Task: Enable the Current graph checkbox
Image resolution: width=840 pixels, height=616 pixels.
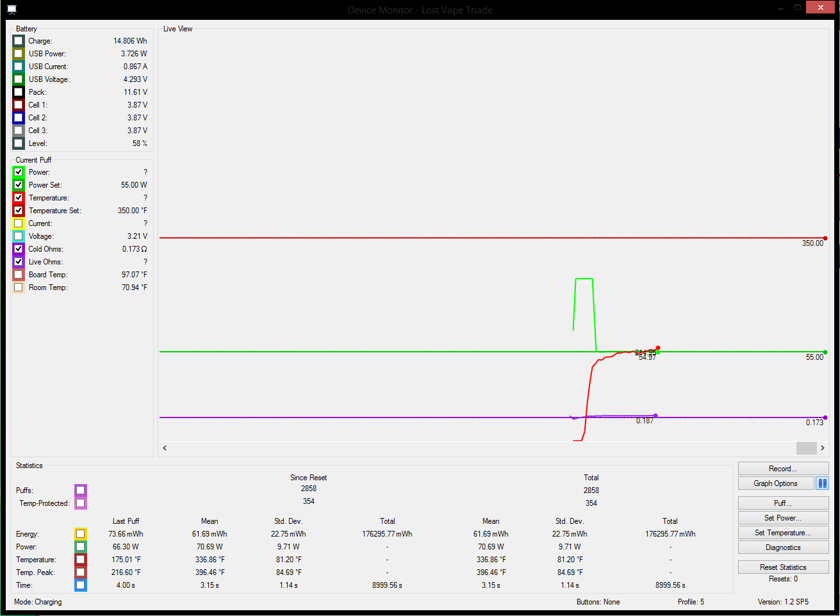Action: pos(19,223)
